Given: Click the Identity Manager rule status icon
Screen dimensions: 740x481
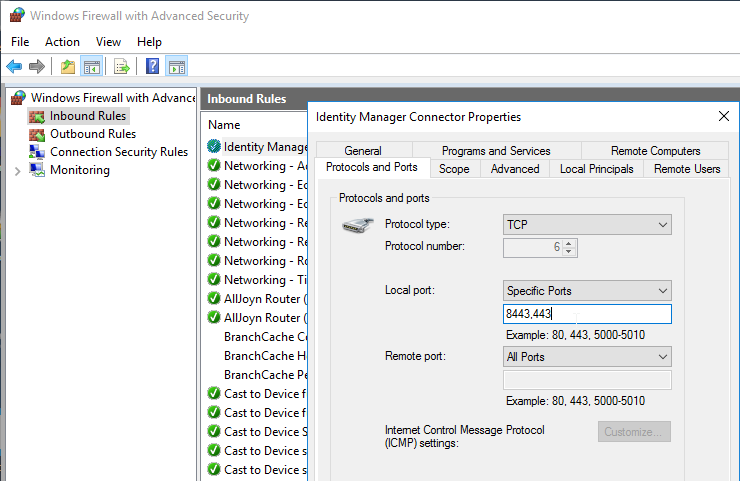Looking at the screenshot, I should point(214,146).
